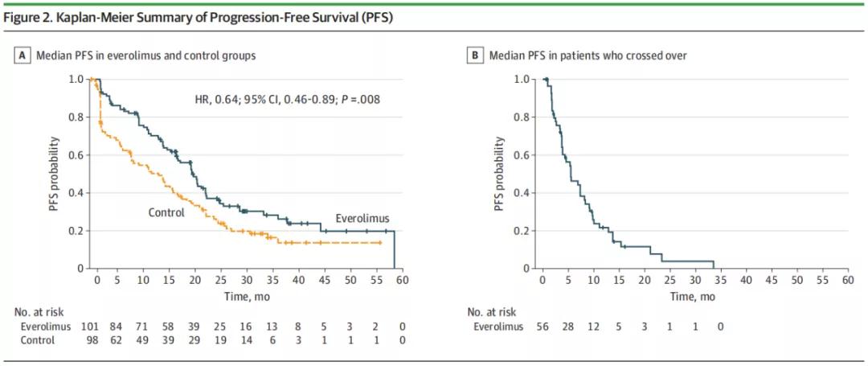Click the panel B 'PFS probability' axis label
The width and height of the screenshot is (868, 366).
point(501,174)
